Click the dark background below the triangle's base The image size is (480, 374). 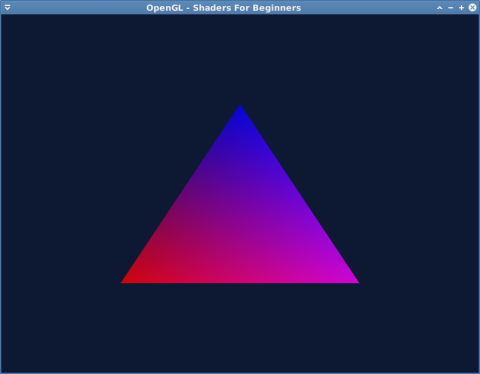(x=240, y=327)
